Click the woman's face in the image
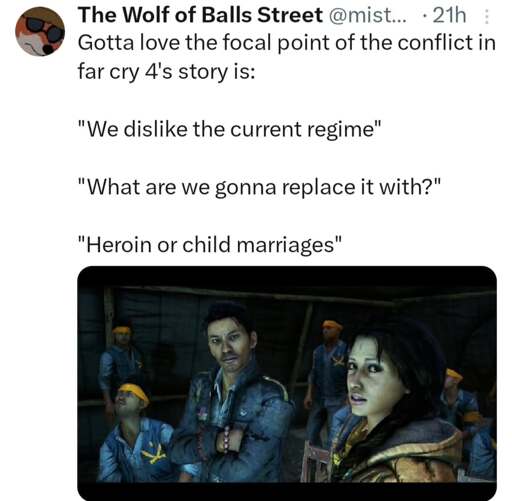The width and height of the screenshot is (512, 501). 373,377
